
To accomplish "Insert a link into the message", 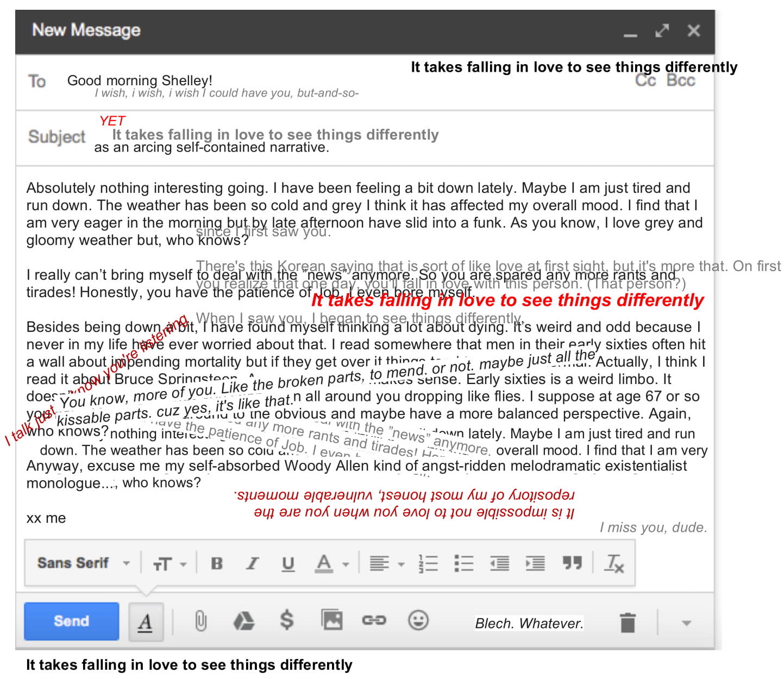I will click(374, 620).
